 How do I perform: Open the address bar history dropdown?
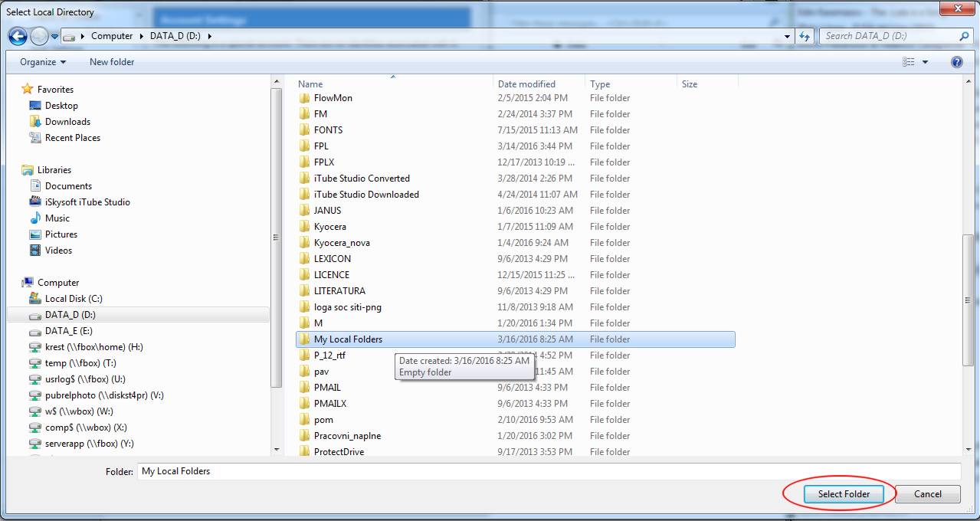coord(787,36)
